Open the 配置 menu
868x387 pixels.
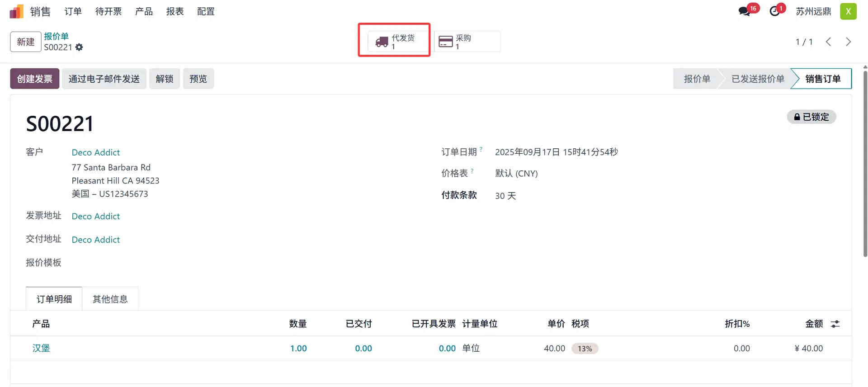pos(206,11)
